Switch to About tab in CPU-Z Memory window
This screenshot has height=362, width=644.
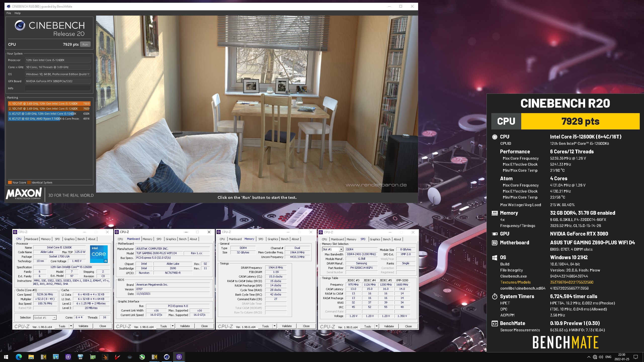pos(295,239)
